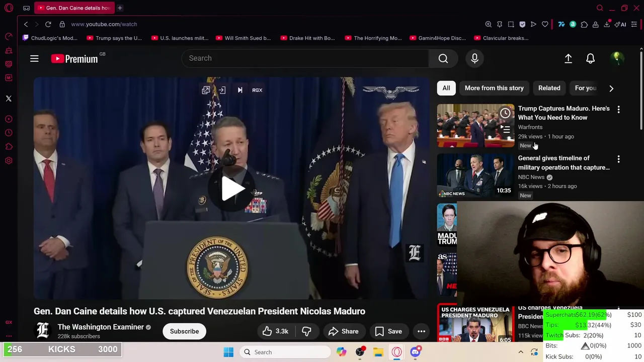Open Opera downloads icon
The width and height of the screenshot is (644, 362).
click(x=607, y=24)
